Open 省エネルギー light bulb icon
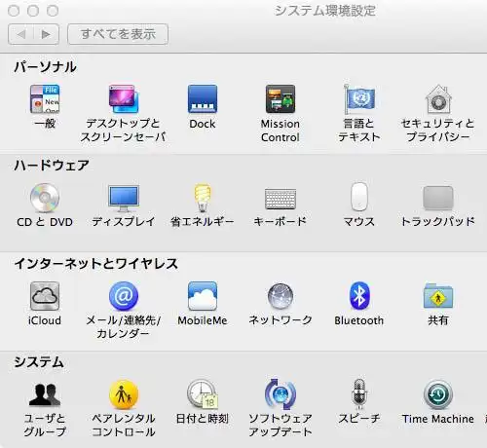 pyautogui.click(x=203, y=198)
